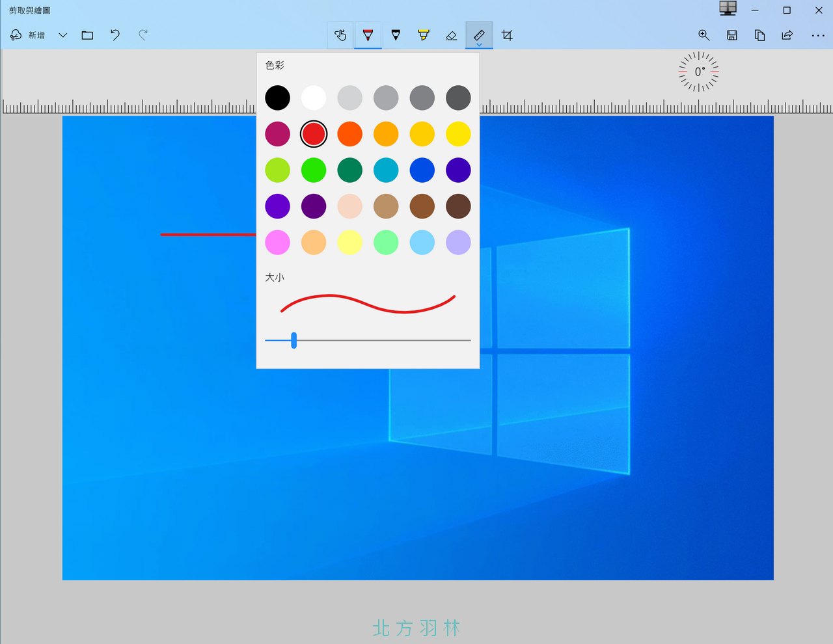The width and height of the screenshot is (833, 644).
Task: Pick the cyan color swatch
Action: 386,170
